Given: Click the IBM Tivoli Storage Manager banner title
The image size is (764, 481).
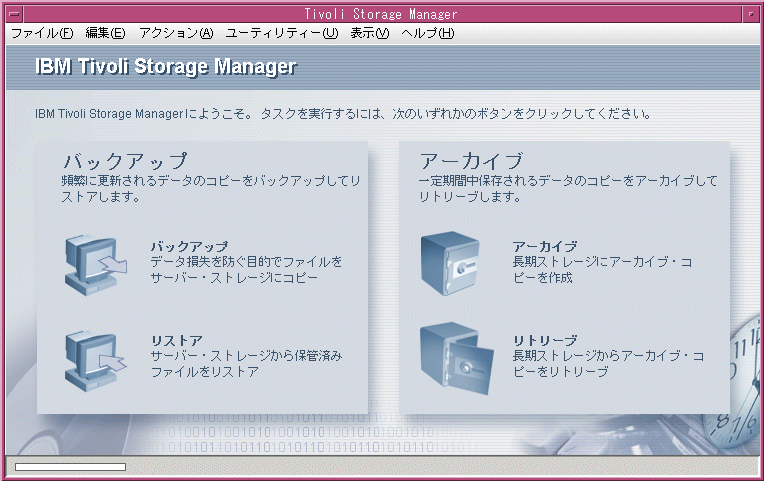Looking at the screenshot, I should [166, 67].
